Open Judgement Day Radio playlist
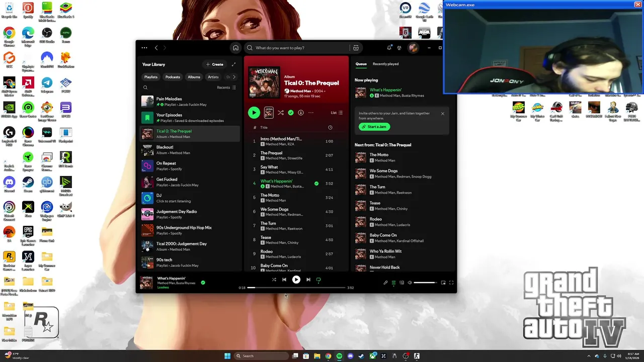The image size is (644, 362). click(x=190, y=214)
